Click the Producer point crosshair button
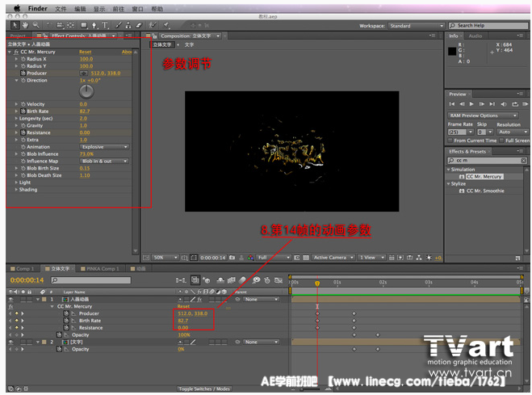 coord(83,74)
